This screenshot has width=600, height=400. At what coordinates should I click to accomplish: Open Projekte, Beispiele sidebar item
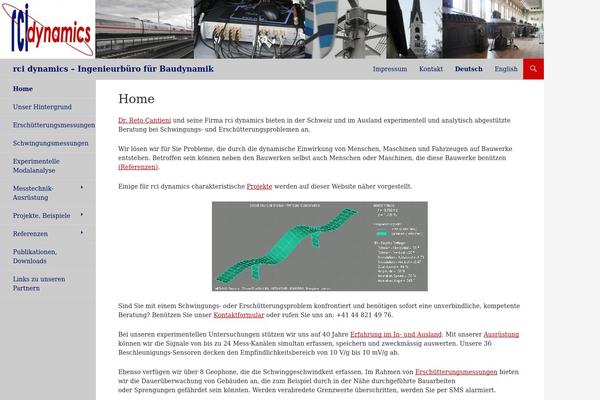click(42, 216)
